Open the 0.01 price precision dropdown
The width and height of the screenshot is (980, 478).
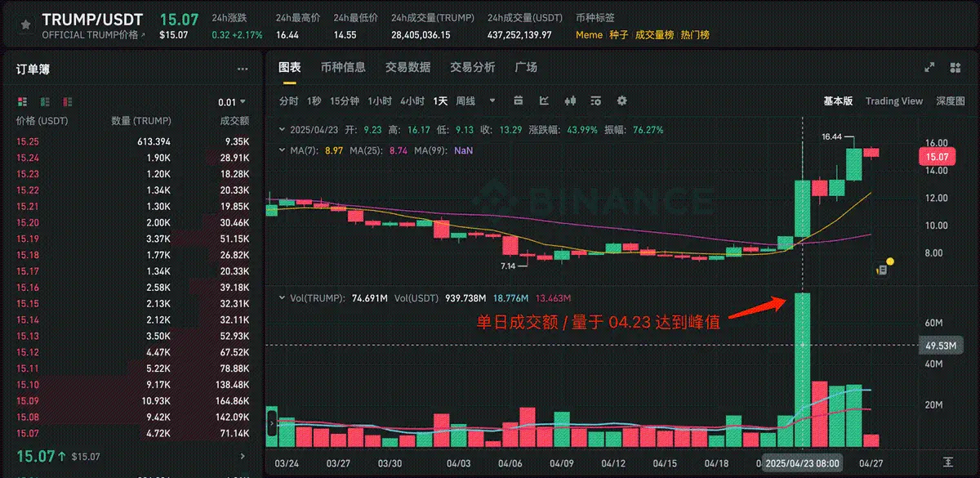(232, 102)
